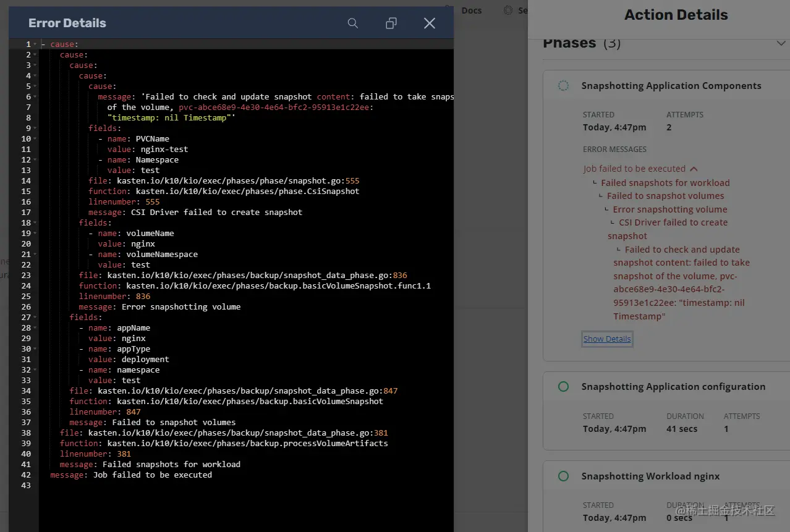
Task: Click the DURATION '41 secs' value
Action: (682, 429)
